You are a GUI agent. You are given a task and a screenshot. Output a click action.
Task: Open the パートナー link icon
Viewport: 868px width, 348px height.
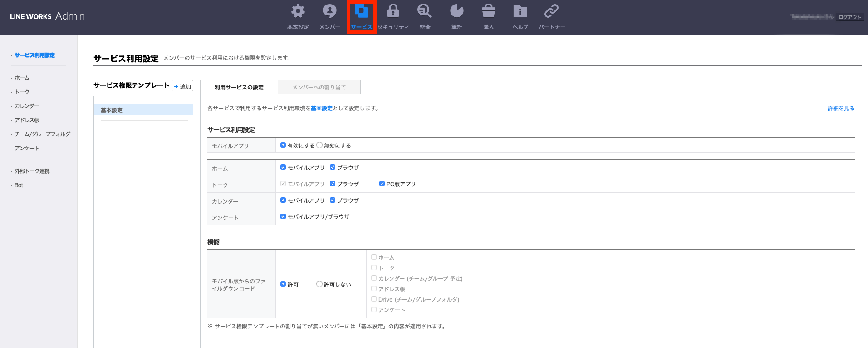pyautogui.click(x=552, y=11)
